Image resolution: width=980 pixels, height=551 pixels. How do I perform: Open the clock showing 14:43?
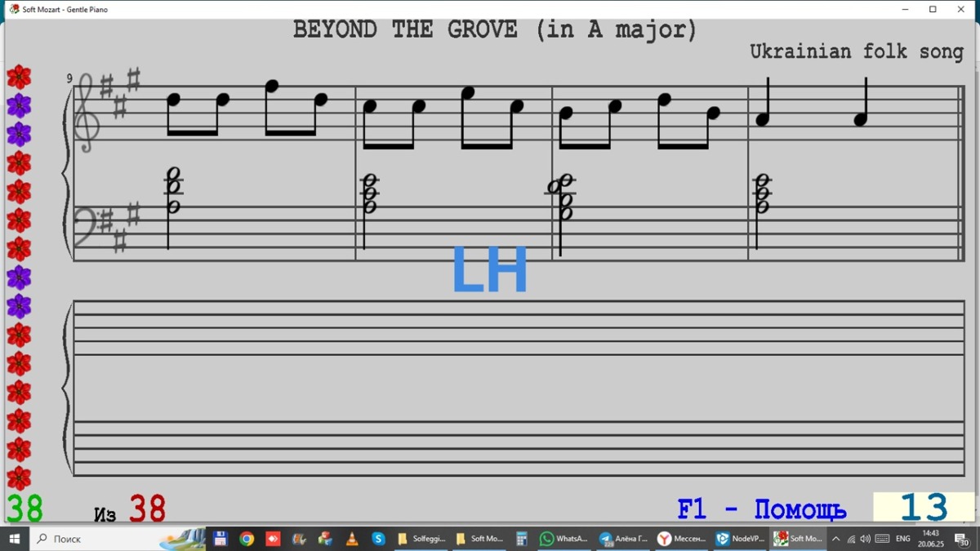[930, 539]
